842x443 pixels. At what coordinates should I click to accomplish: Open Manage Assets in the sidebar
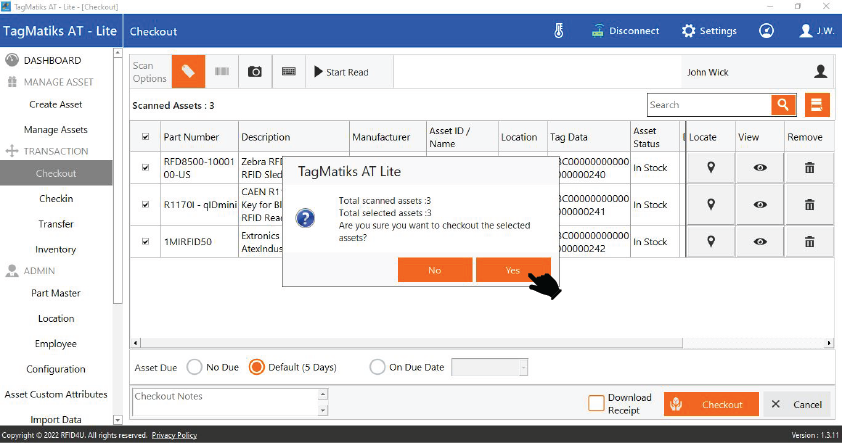(56, 129)
